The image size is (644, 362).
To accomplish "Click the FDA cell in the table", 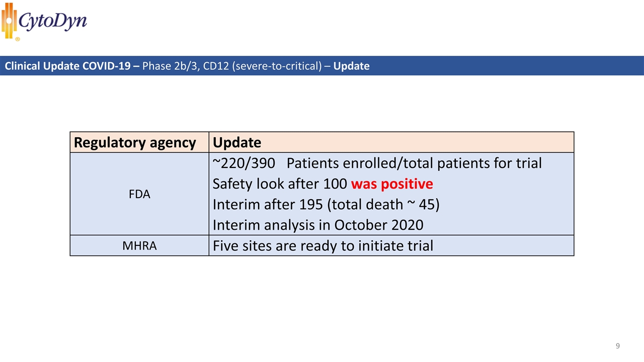I will tap(139, 194).
